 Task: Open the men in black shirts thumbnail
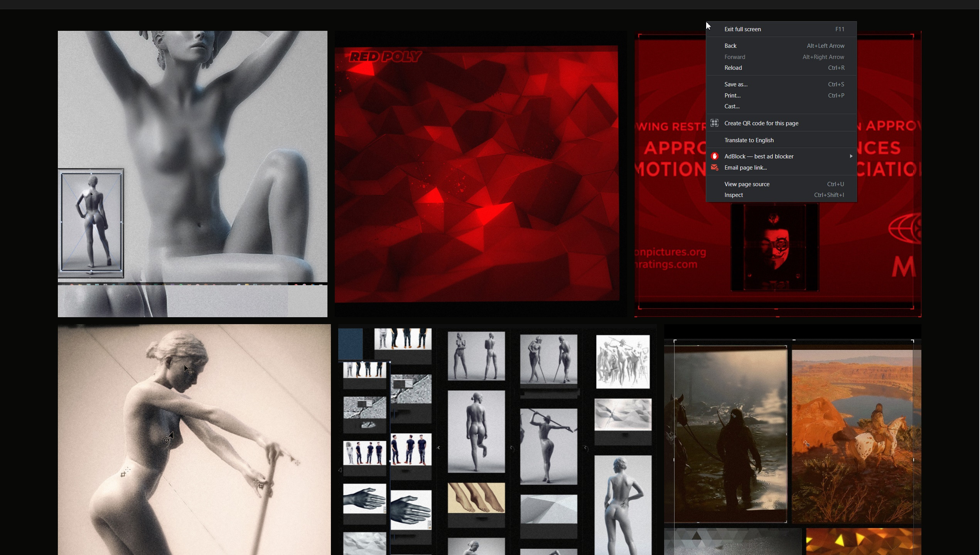pyautogui.click(x=411, y=449)
